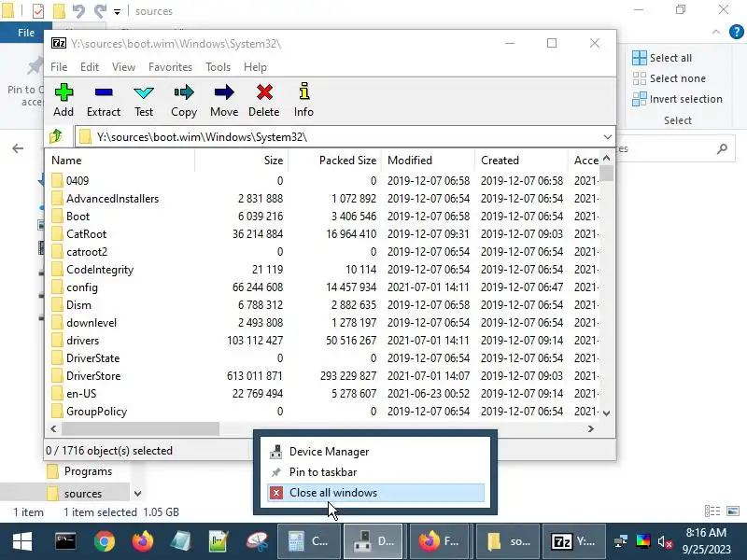This screenshot has width=747, height=560.
Task: Launch Device Manager from jump list
Action: [x=376, y=452]
